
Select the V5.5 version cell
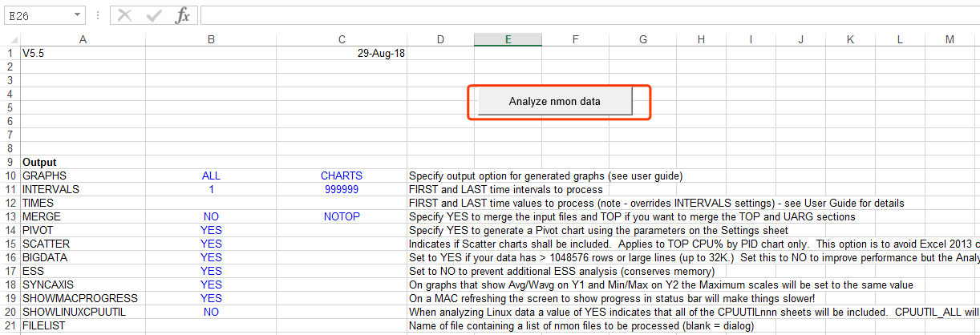point(83,54)
